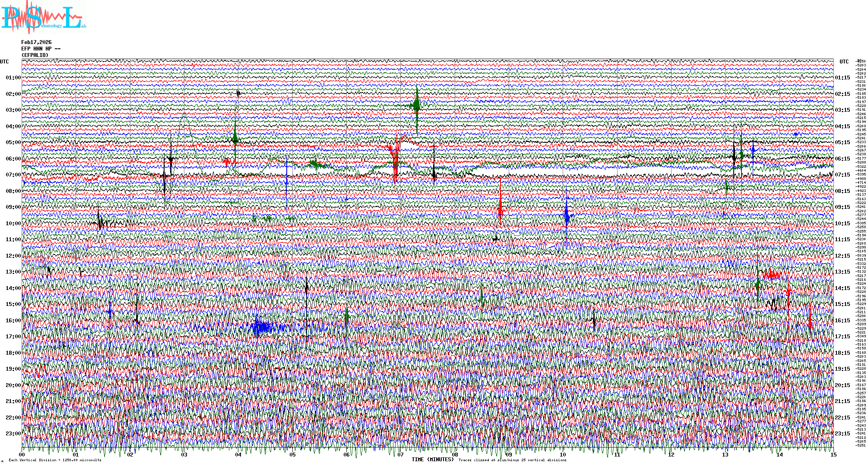Click minute 04 on the bottom axis
868x466 pixels.
click(x=238, y=455)
